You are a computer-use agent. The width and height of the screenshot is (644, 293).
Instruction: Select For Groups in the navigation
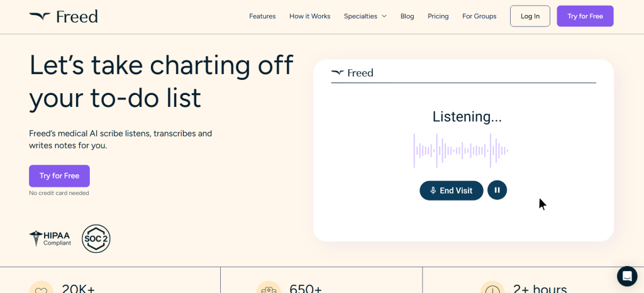[479, 16]
